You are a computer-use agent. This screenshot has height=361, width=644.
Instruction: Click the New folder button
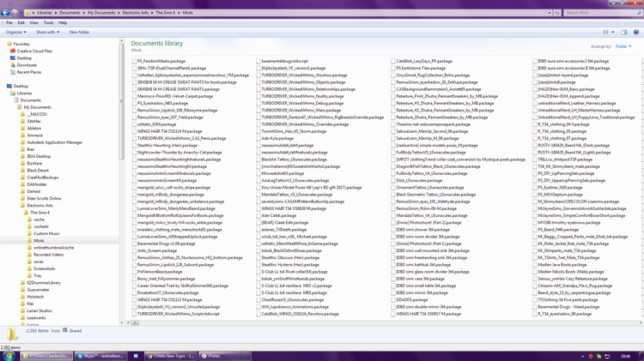coord(79,32)
